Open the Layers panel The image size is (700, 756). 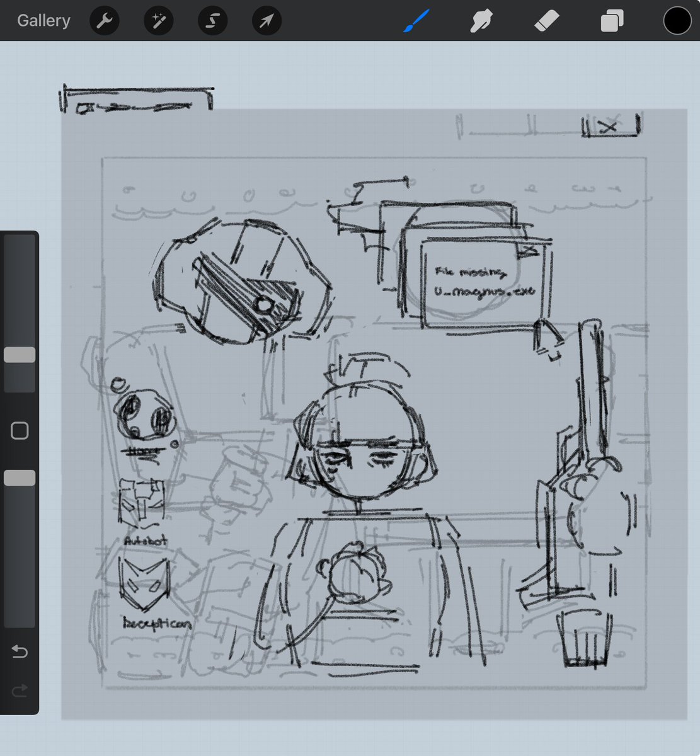click(611, 20)
